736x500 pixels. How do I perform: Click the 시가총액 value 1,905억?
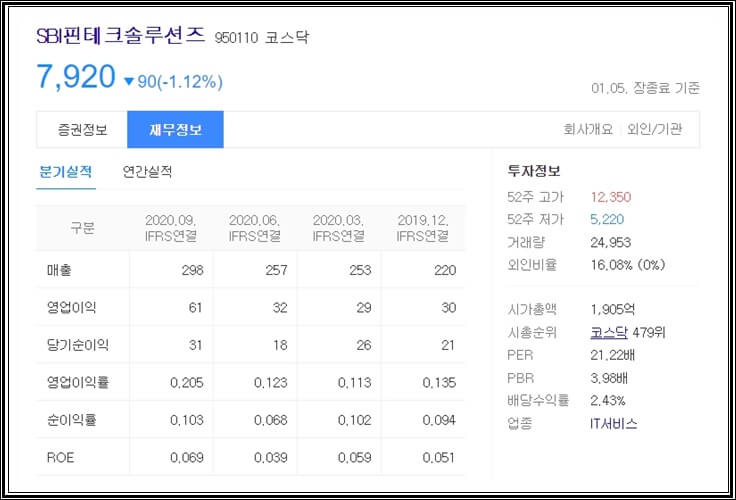point(613,309)
